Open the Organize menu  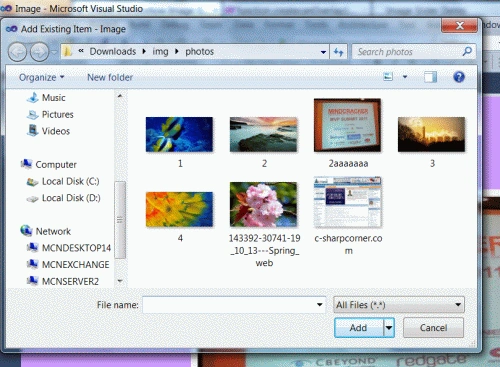coord(41,77)
